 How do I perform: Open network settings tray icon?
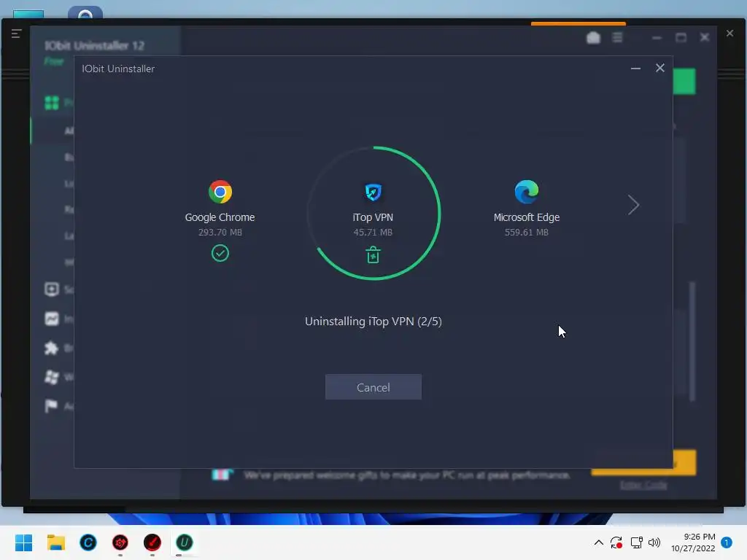pyautogui.click(x=636, y=542)
